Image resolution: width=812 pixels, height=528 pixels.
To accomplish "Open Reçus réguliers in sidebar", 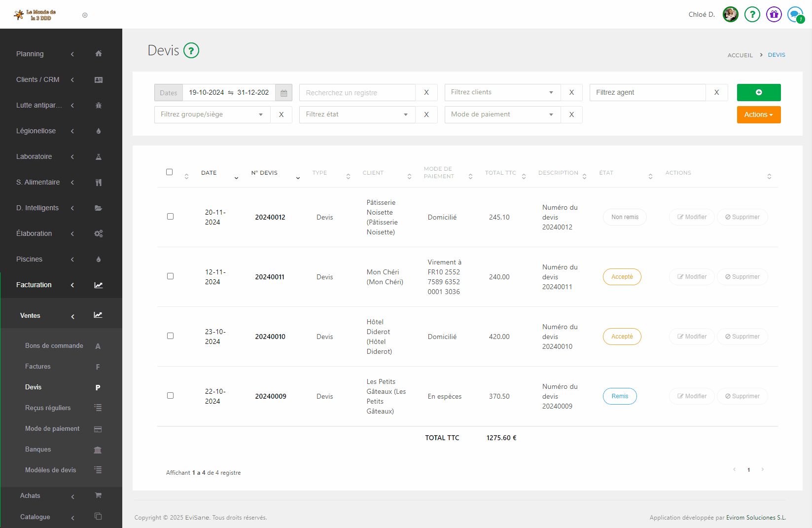I will coord(48,408).
